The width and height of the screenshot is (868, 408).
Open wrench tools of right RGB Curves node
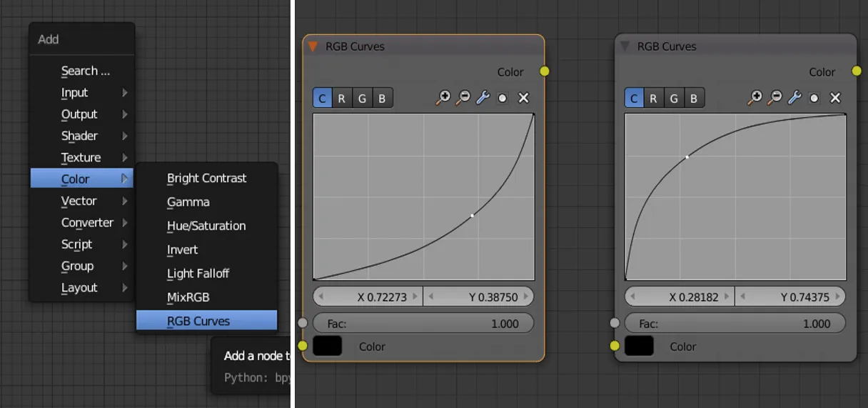click(794, 98)
